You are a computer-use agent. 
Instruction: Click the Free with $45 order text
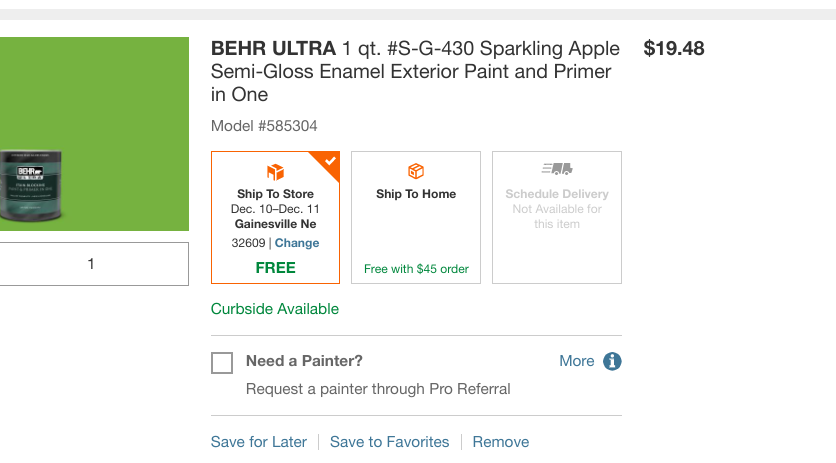416,269
